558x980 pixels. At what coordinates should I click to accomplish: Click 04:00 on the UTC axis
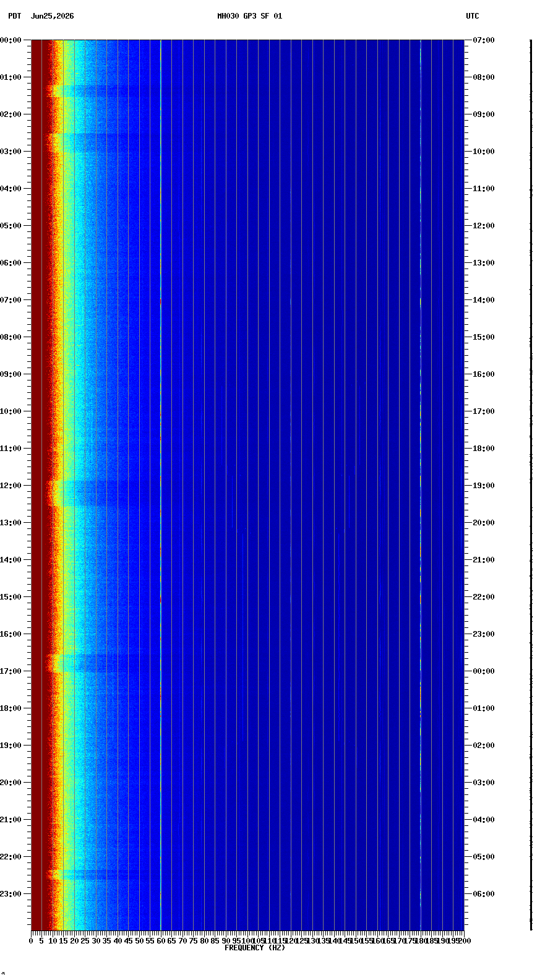click(484, 820)
